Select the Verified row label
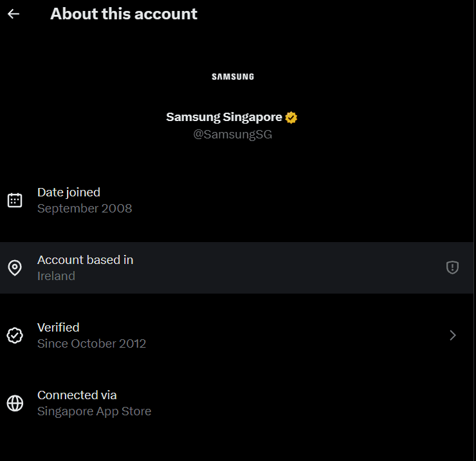476x461 pixels. click(x=58, y=328)
